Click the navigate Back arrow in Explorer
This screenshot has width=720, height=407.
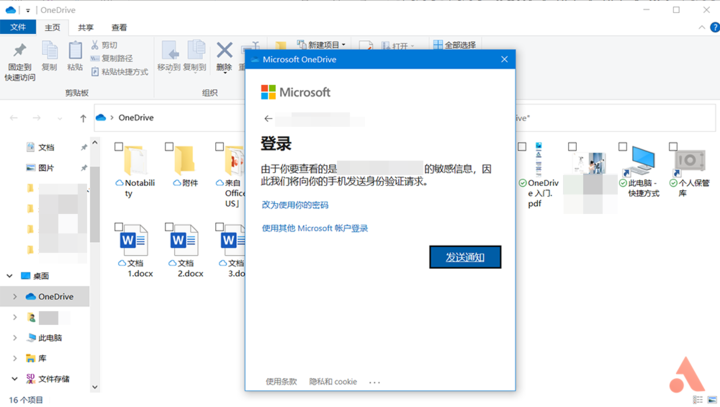click(x=14, y=118)
